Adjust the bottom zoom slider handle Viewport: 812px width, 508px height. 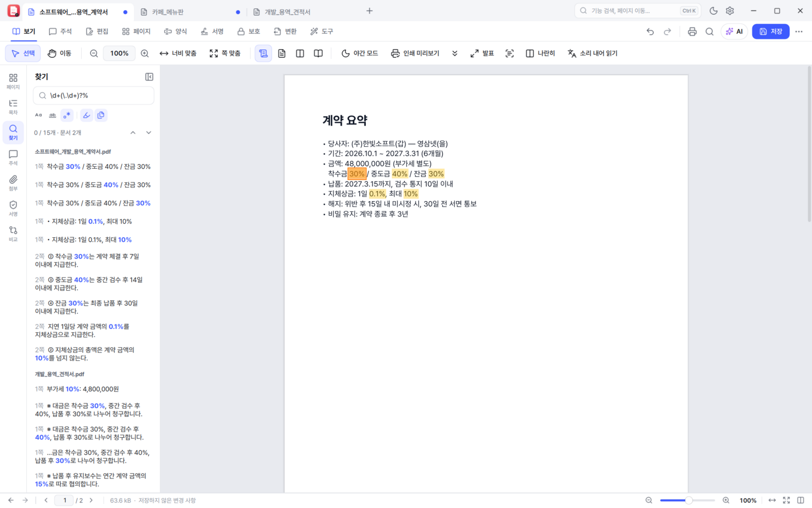pos(689,500)
